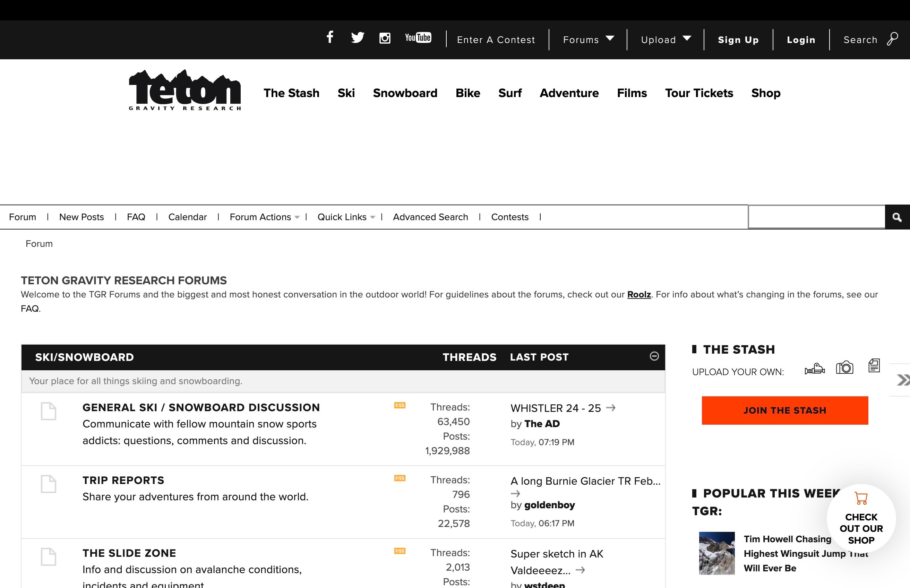Viewport: 910px width, 588px height.
Task: Upload your own video camera icon
Action: pos(815,369)
